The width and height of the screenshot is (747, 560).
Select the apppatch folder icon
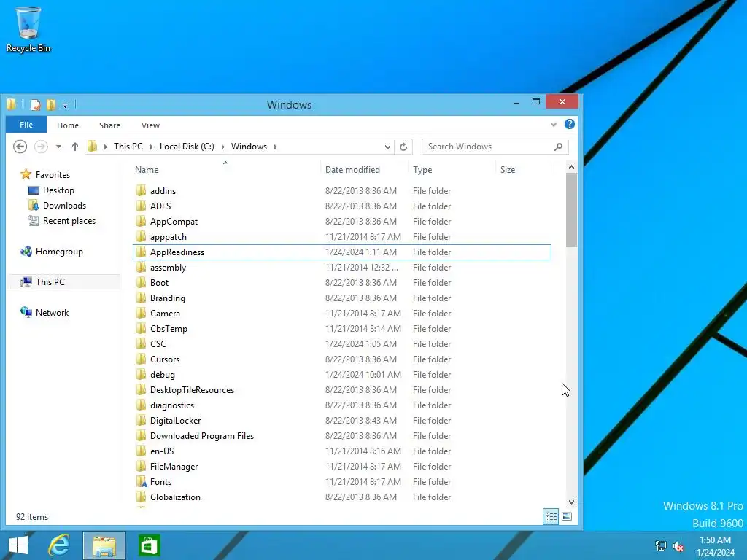click(x=141, y=237)
